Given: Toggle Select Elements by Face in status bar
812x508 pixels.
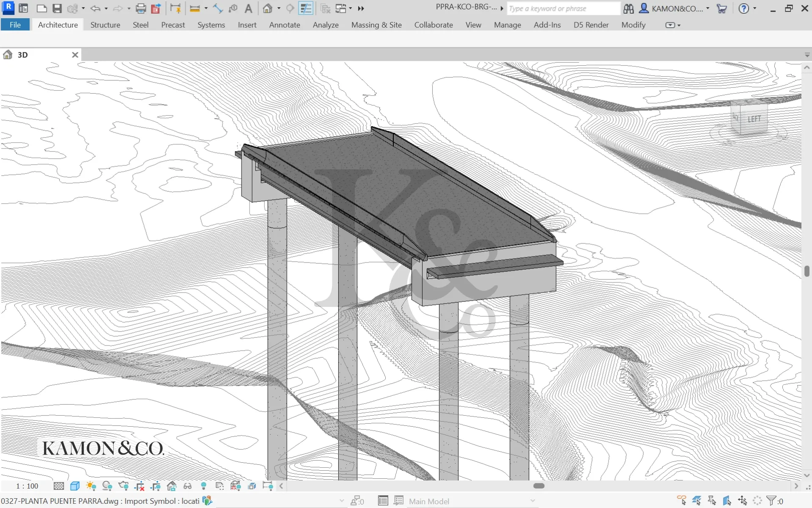Looking at the screenshot, I should pyautogui.click(x=727, y=501).
